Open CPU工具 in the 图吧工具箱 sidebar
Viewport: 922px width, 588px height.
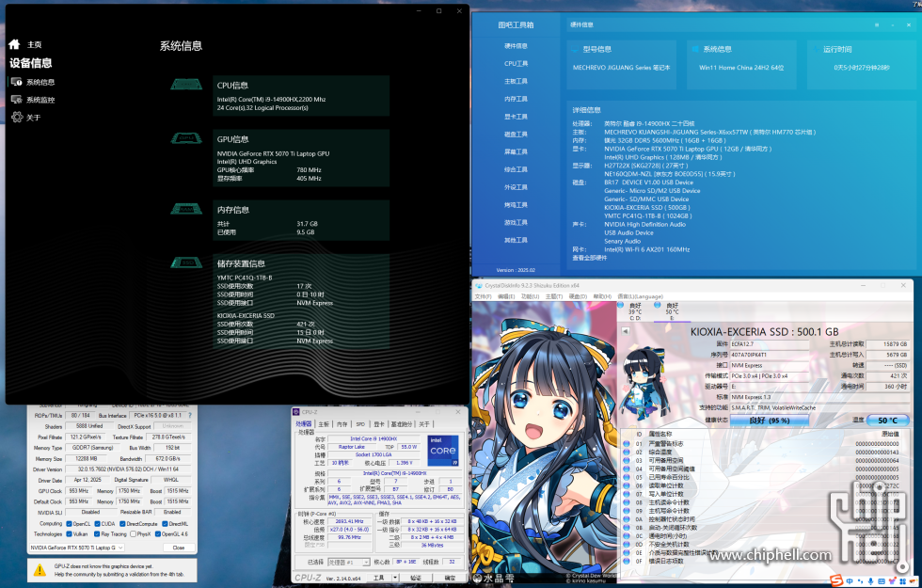coord(516,64)
